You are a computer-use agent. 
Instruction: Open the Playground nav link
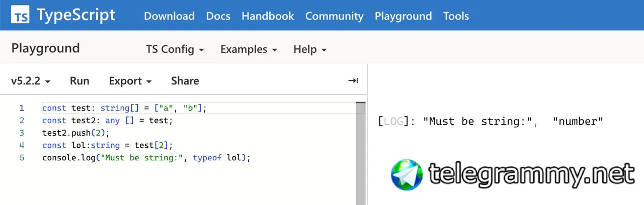point(403,16)
